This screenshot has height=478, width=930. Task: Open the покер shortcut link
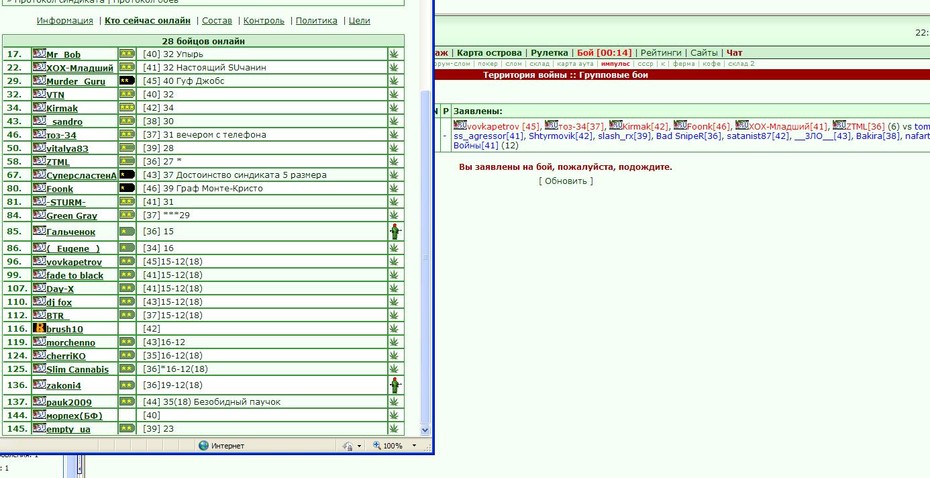click(x=488, y=63)
